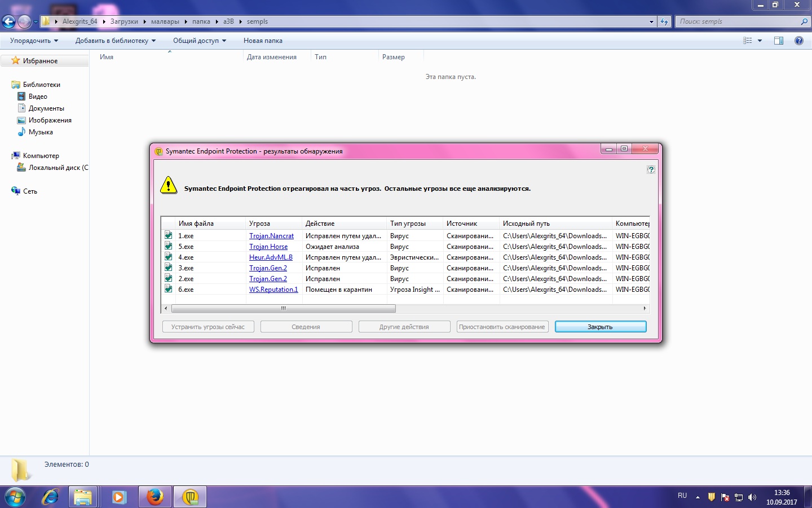
Task: Click the Закрыть button
Action: [601, 327]
